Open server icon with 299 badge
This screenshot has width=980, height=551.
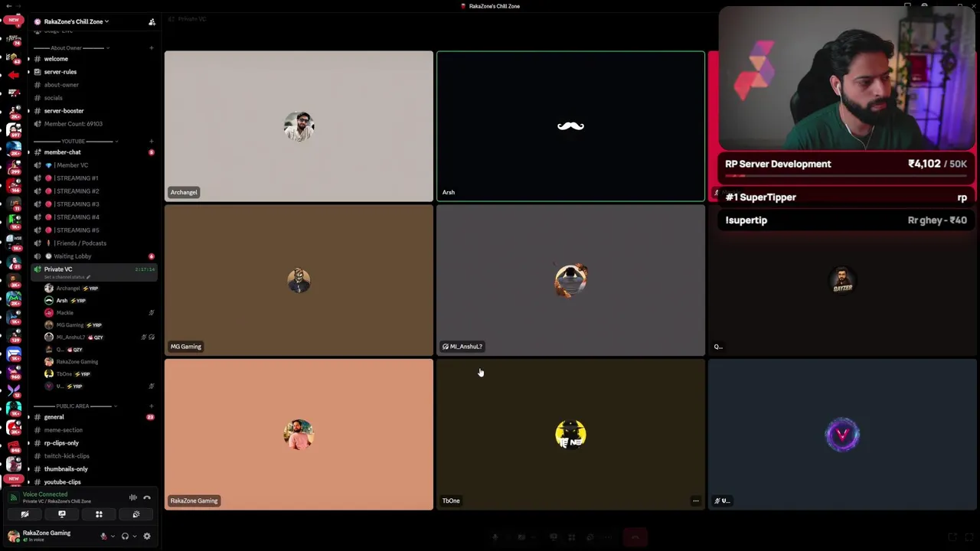click(x=14, y=168)
